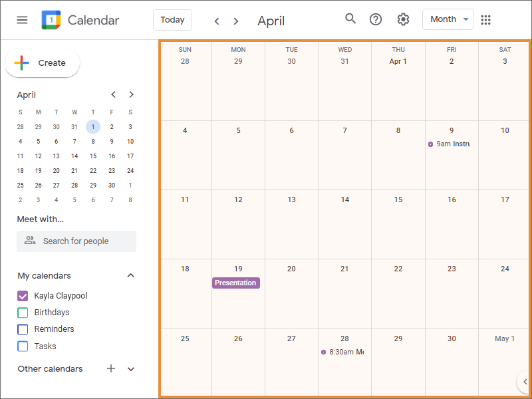This screenshot has height=399, width=532.
Task: Click the Today button
Action: (172, 20)
